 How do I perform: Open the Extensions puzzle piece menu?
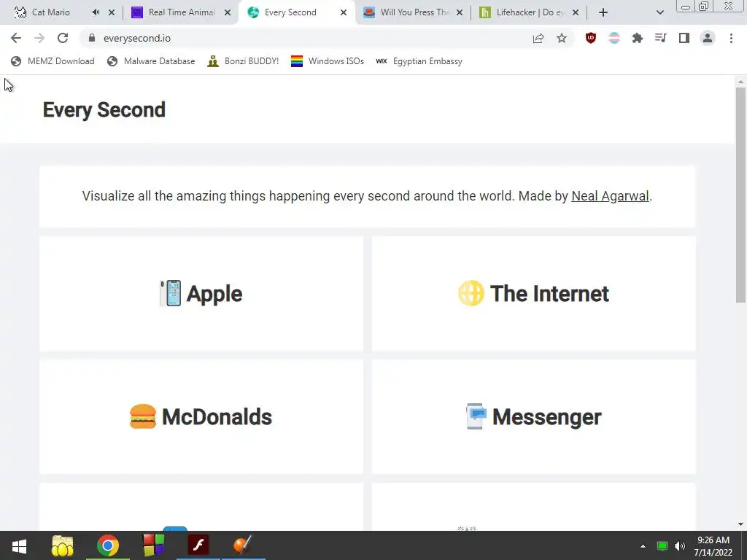638,38
